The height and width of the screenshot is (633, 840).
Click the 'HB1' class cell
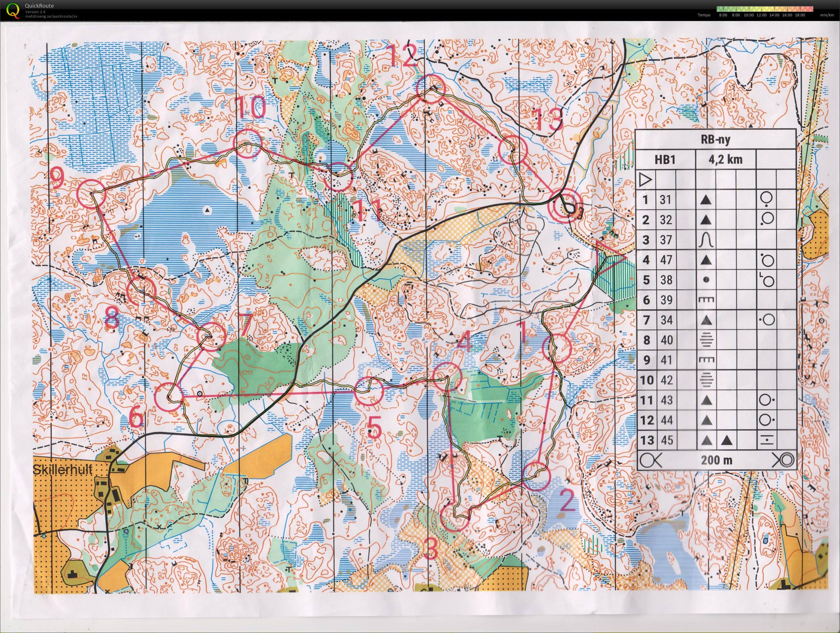[x=665, y=160]
